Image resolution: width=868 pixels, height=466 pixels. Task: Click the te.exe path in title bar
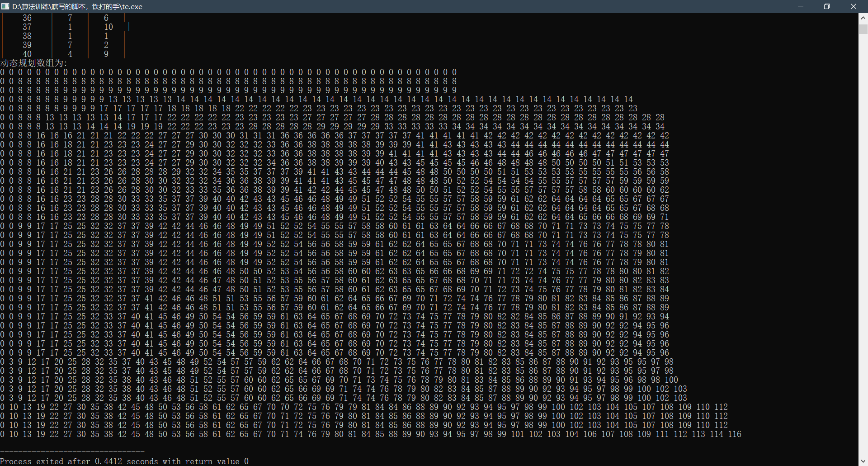pyautogui.click(x=77, y=6)
